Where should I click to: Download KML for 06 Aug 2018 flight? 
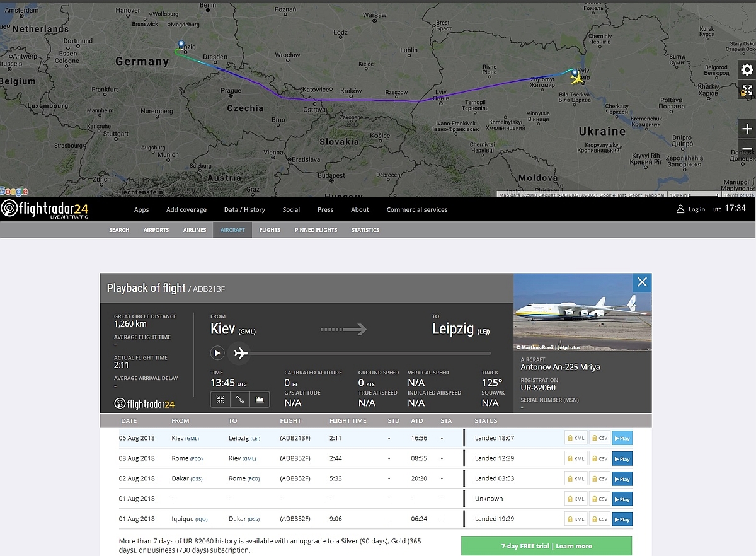[x=576, y=438]
